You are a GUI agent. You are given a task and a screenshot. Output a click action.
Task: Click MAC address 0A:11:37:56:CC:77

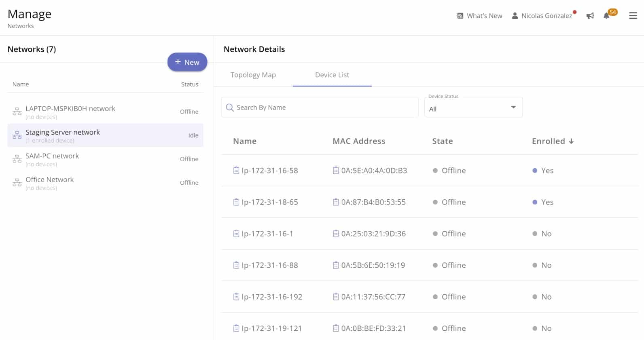(373, 297)
